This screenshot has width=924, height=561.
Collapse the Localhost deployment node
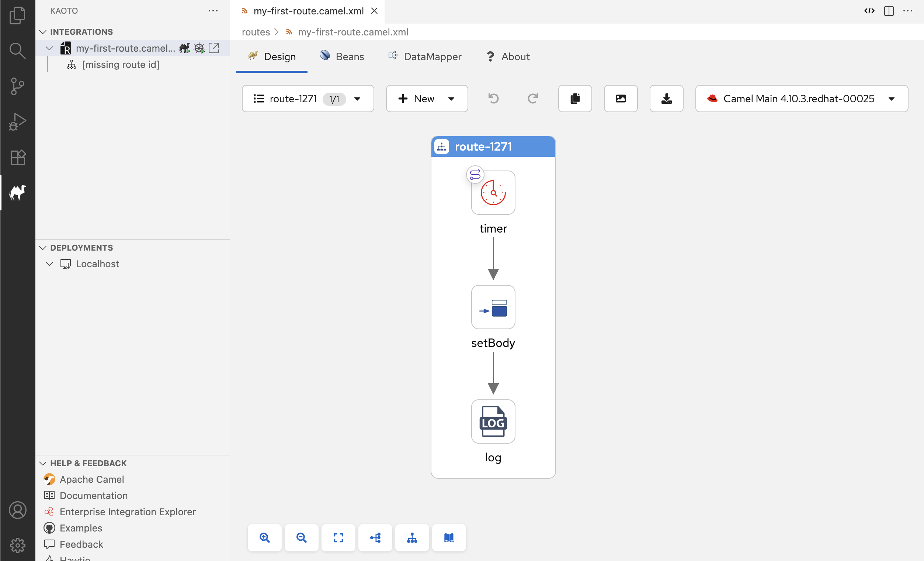coord(49,264)
